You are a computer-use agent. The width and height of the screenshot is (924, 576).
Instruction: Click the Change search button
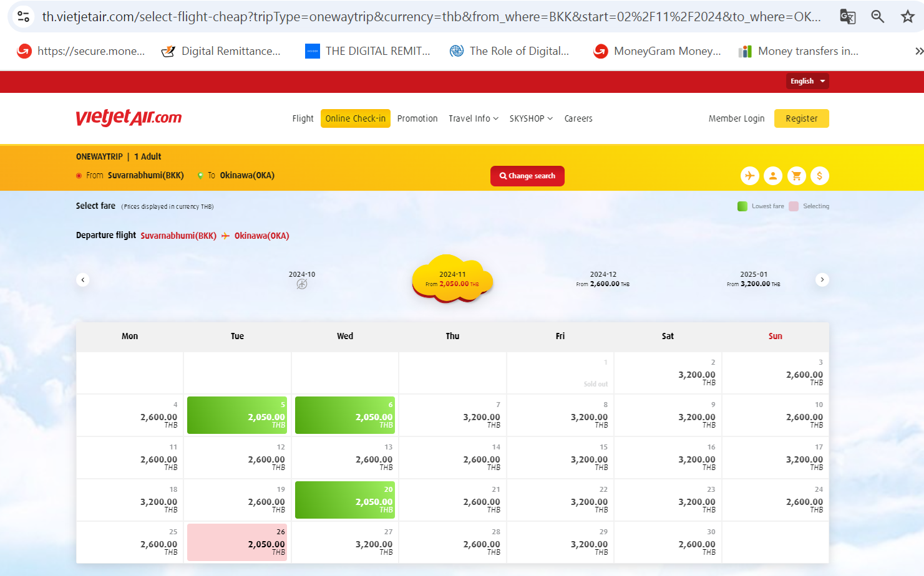click(x=527, y=176)
